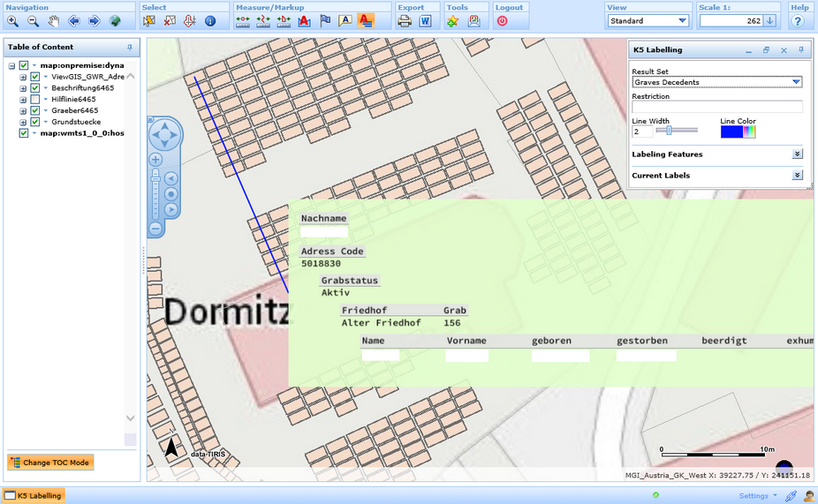
Task: Activate the Pan hand tool
Action: click(x=54, y=21)
